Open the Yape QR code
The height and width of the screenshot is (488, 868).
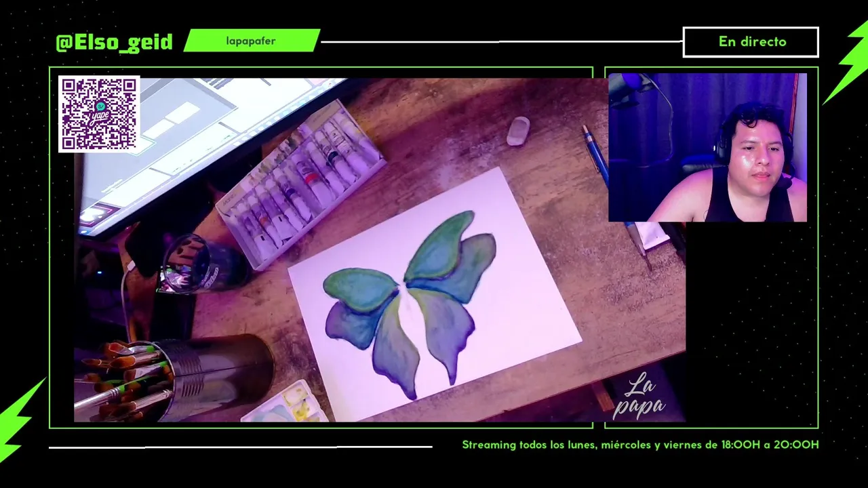(x=99, y=114)
